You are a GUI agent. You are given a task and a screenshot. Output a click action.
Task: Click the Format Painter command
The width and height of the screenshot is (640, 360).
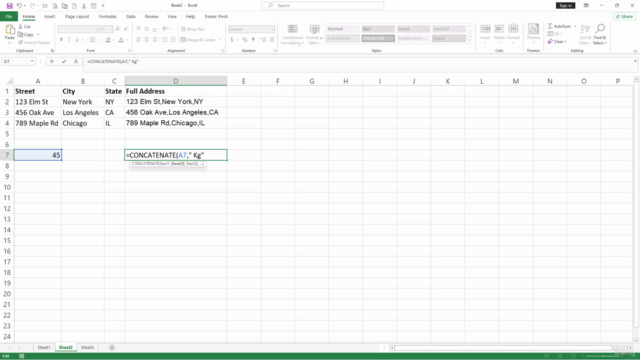[x=34, y=42]
